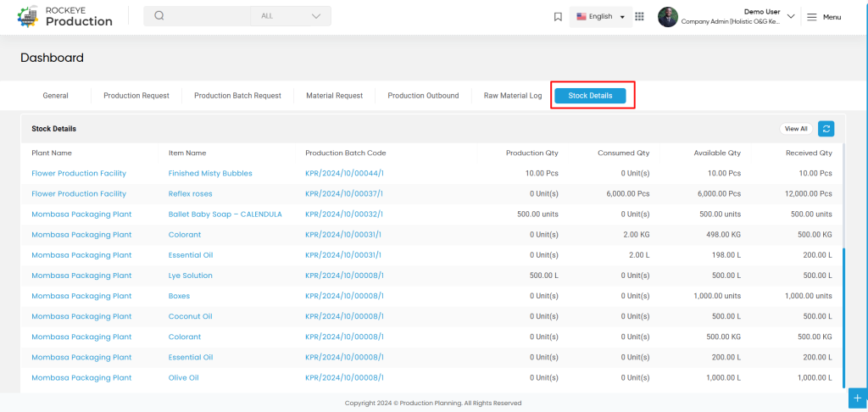This screenshot has height=412, width=868.
Task: Click the Plant Name column header
Action: coord(52,153)
